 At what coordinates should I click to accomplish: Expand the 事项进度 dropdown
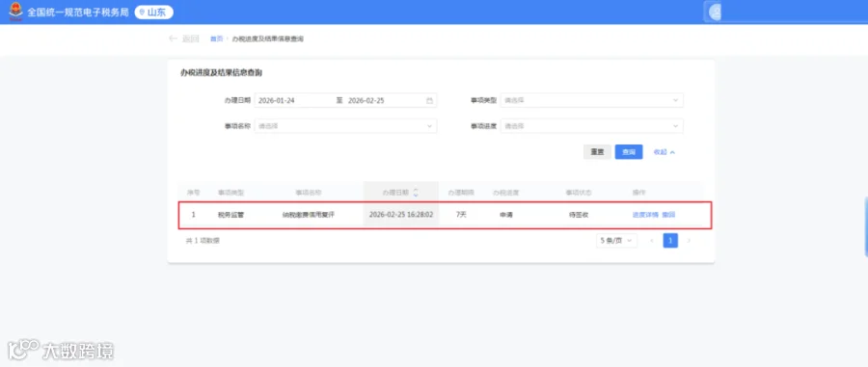[x=592, y=126]
